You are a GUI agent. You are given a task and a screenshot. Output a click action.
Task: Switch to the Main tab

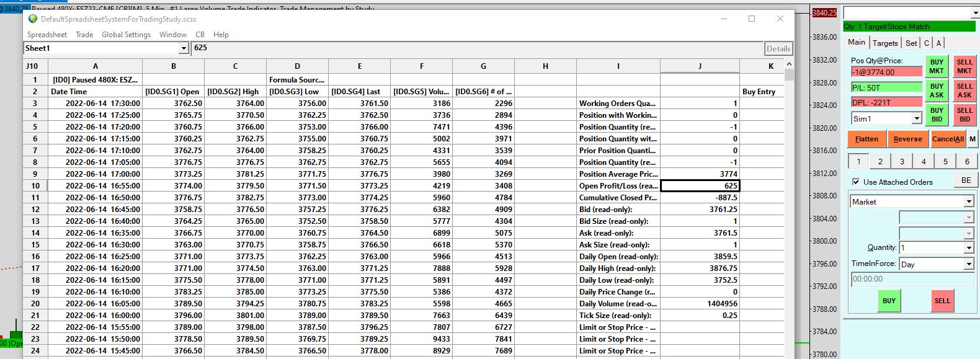pyautogui.click(x=857, y=42)
